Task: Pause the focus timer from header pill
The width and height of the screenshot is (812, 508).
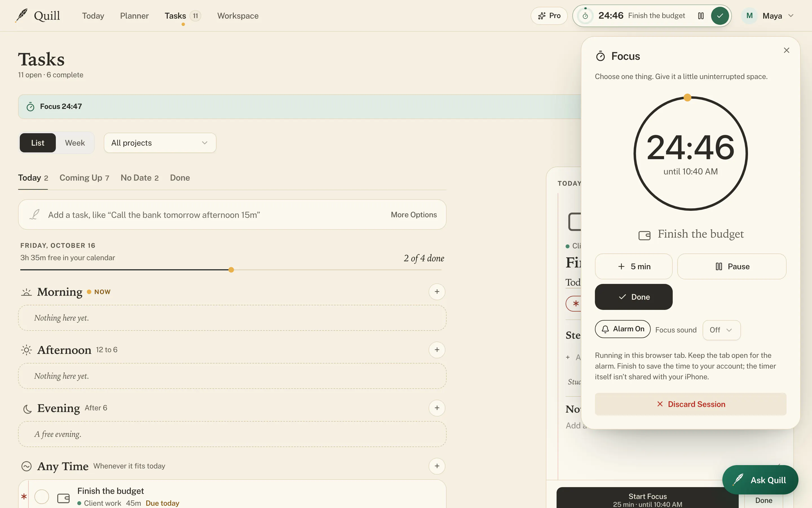Action: coord(701,16)
